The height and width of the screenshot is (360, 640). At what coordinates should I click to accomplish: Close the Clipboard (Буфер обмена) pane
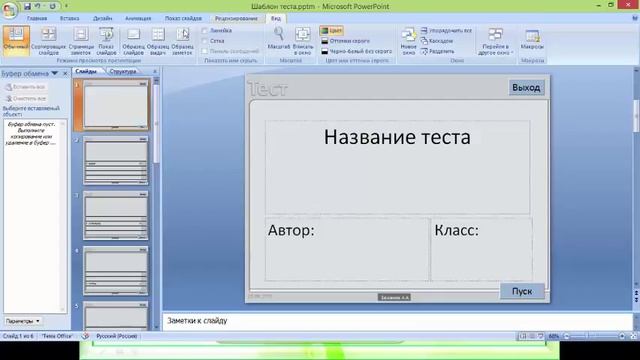tap(65, 73)
